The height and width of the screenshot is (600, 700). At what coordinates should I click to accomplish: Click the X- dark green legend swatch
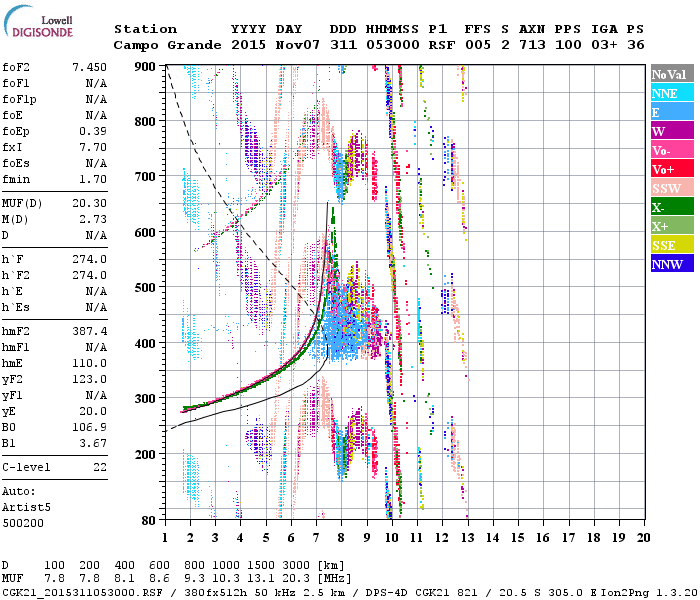tap(672, 207)
